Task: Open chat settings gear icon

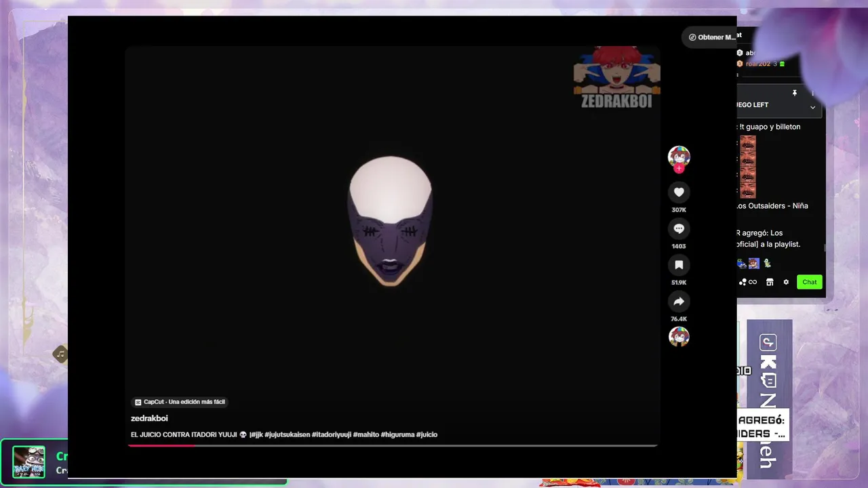Action: 786,282
